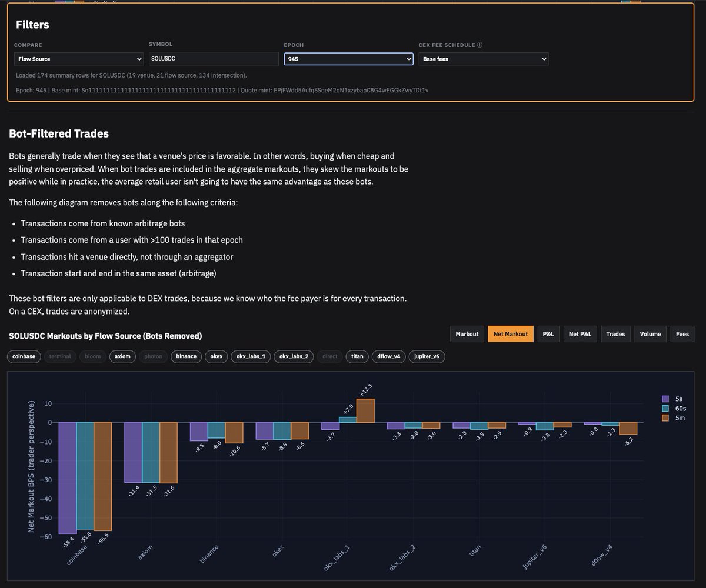Click the okx_labs_1 5m bar at +12.3
This screenshot has height=588, width=706.
(365, 410)
